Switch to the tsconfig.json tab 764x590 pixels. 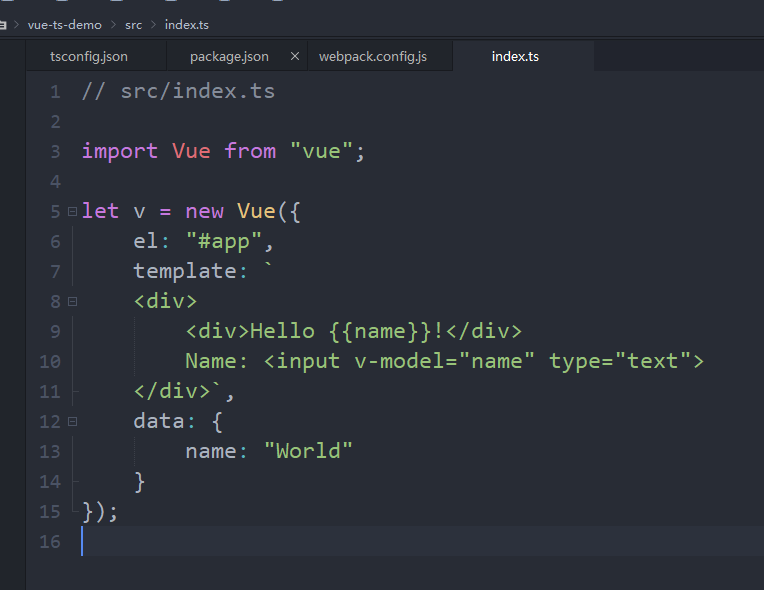89,57
